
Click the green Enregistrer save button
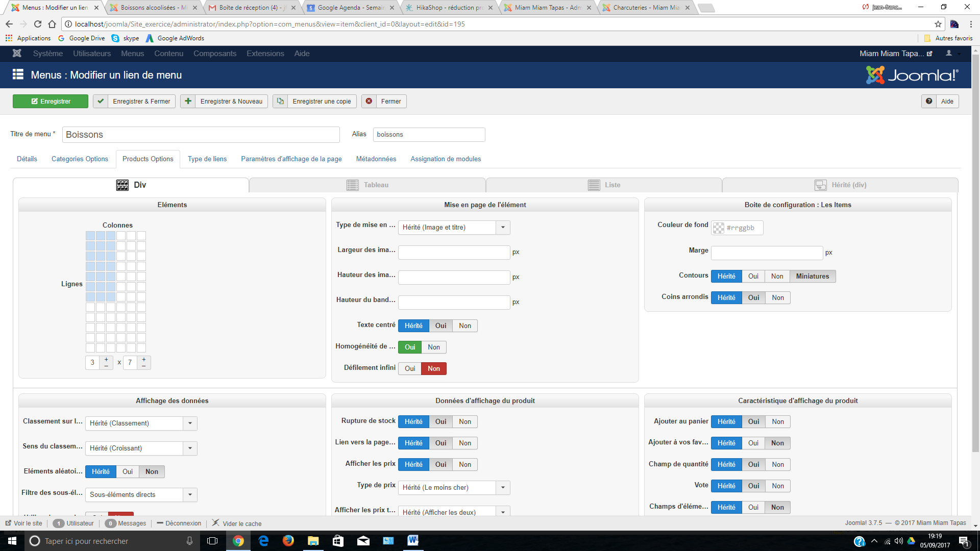[x=51, y=102]
